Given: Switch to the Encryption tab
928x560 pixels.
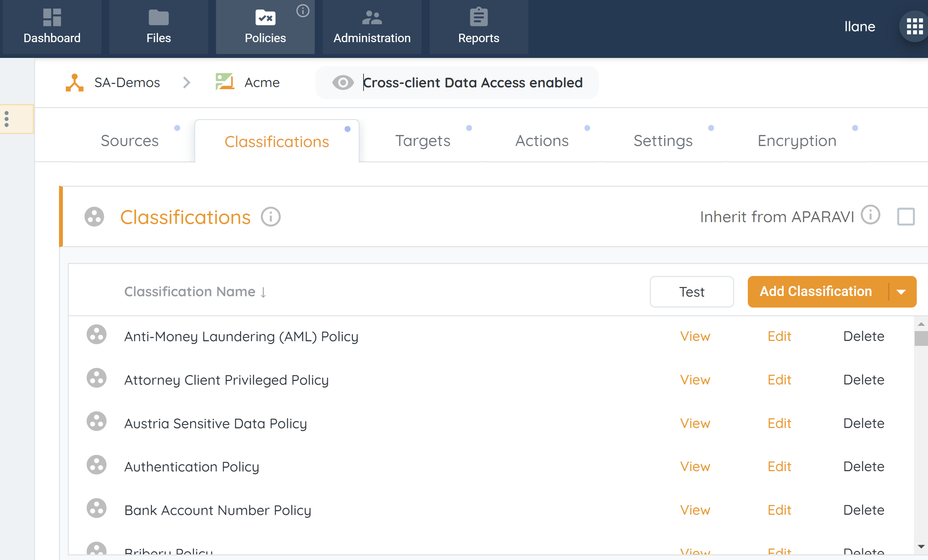Looking at the screenshot, I should (x=797, y=141).
